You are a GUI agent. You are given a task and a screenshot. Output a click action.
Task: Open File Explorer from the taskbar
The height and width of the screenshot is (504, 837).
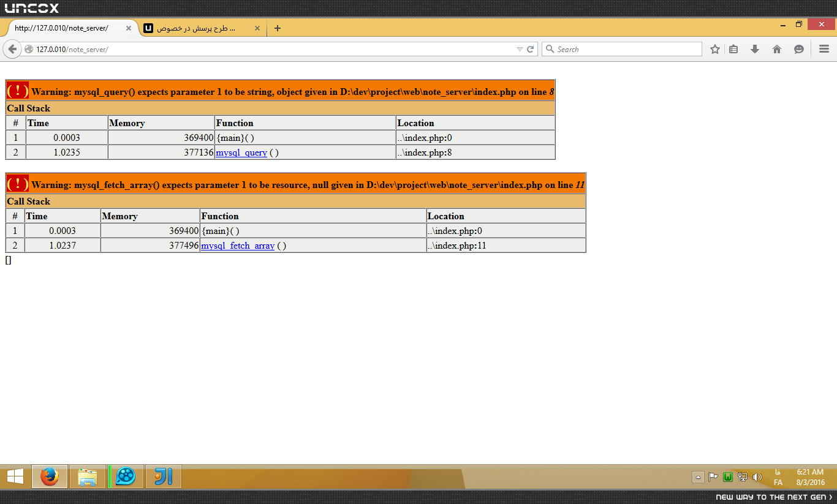88,476
